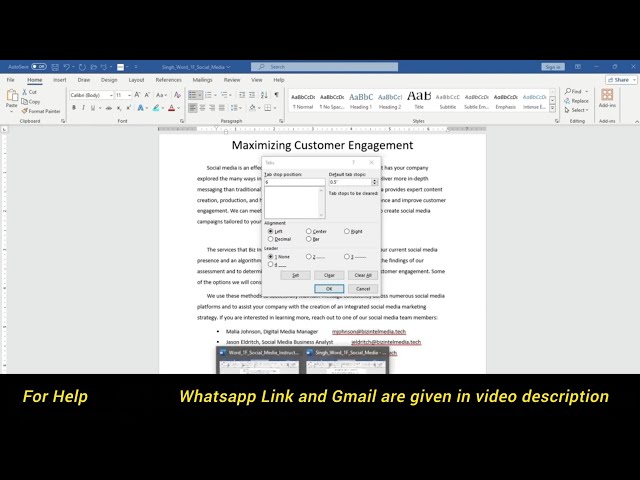
Task: Click the Undo arrow icon
Action: pyautogui.click(x=66, y=67)
